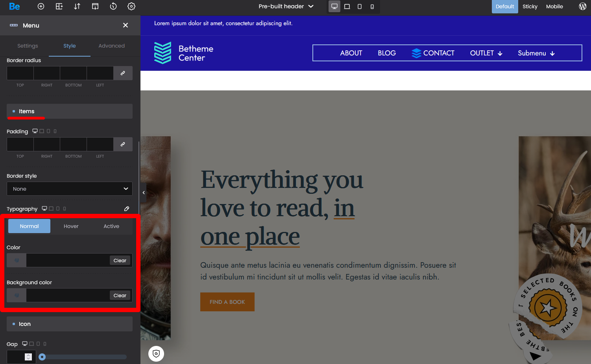Select the Hover state toggle
This screenshot has width=591, height=364.
[71, 226]
